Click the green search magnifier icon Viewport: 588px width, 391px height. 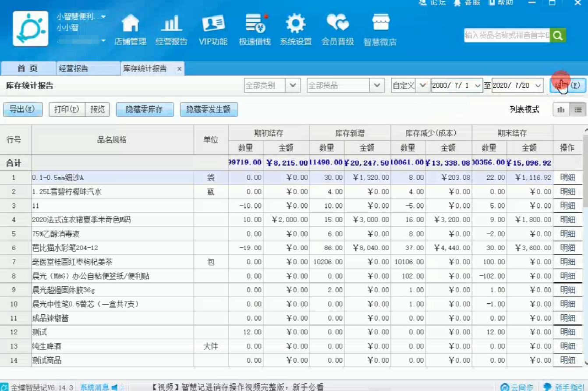click(558, 36)
